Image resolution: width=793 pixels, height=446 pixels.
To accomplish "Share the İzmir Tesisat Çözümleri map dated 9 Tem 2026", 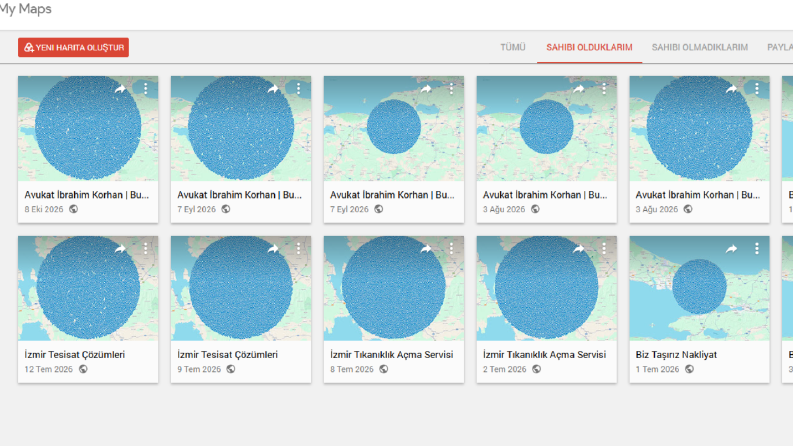I will (x=273, y=249).
